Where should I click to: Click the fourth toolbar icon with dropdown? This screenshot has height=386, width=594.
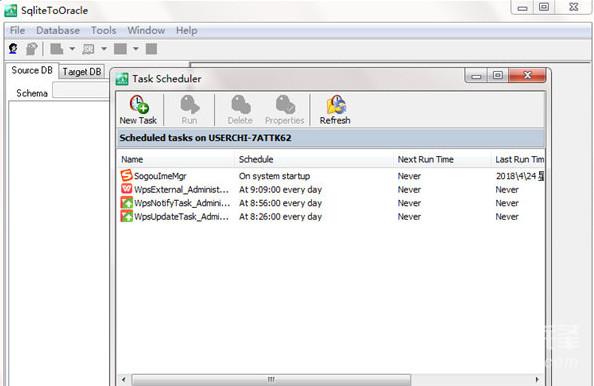click(88, 49)
